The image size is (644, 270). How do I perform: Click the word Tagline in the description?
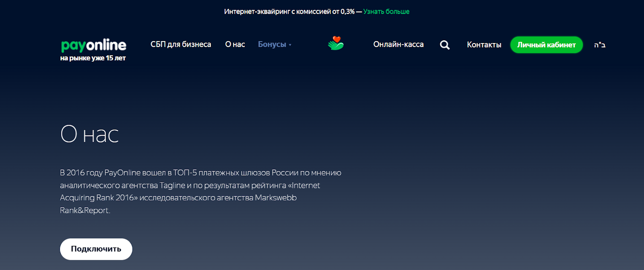172,185
